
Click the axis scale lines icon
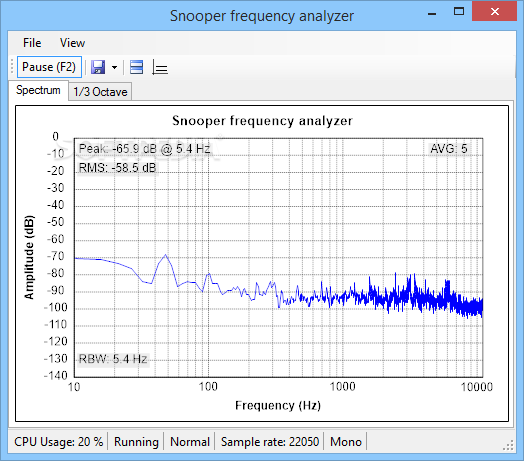click(160, 67)
